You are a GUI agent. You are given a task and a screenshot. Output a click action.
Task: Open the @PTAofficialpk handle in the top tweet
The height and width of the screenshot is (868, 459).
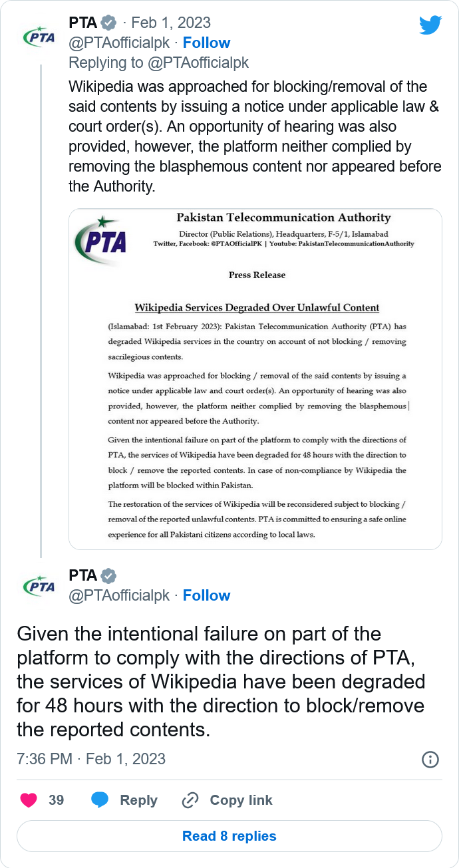(119, 43)
